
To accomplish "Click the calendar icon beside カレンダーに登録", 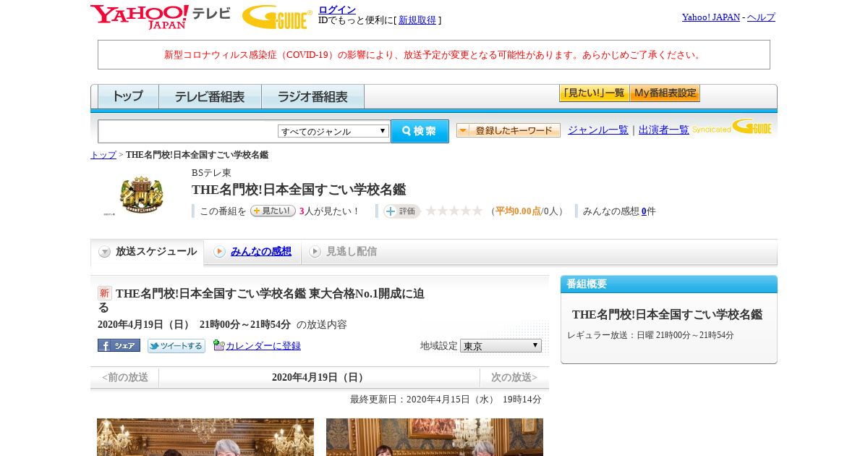I will point(219,345).
